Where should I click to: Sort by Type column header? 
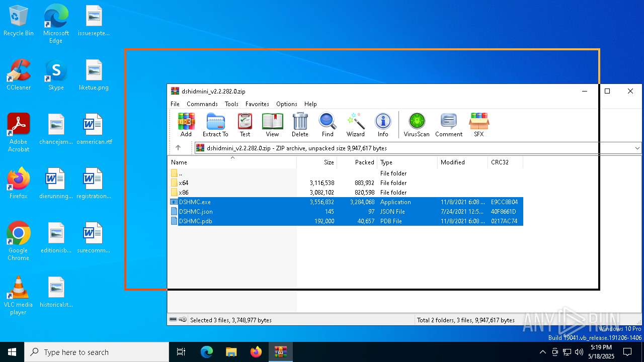click(x=408, y=162)
